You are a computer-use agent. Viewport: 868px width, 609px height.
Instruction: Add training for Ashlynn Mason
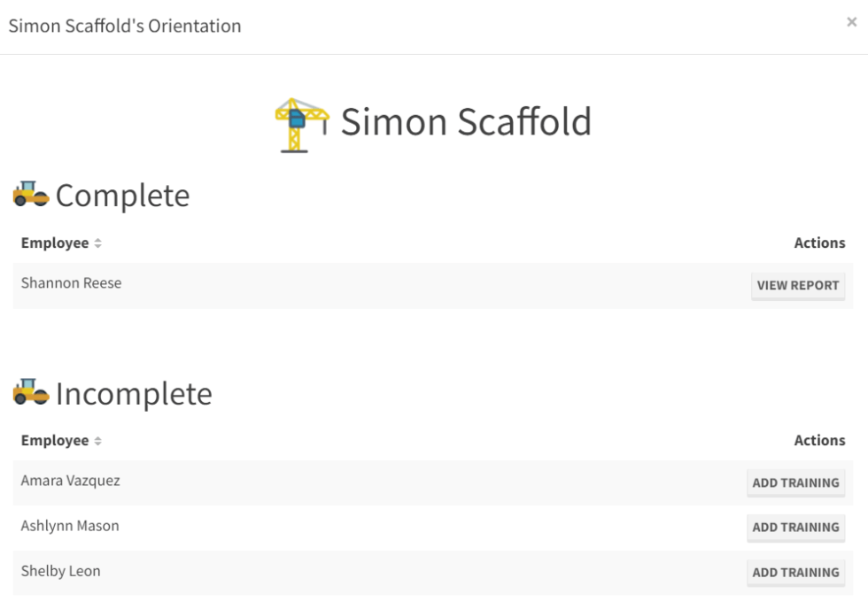tap(795, 528)
